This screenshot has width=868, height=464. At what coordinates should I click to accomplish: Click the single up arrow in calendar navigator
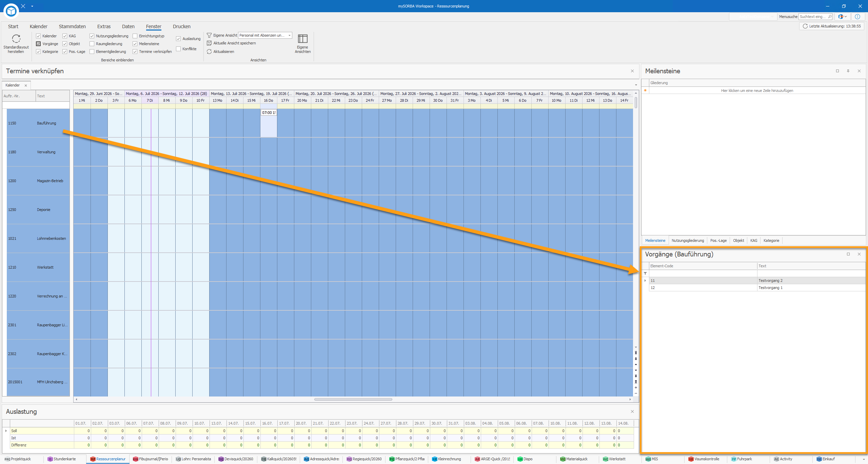tap(636, 364)
